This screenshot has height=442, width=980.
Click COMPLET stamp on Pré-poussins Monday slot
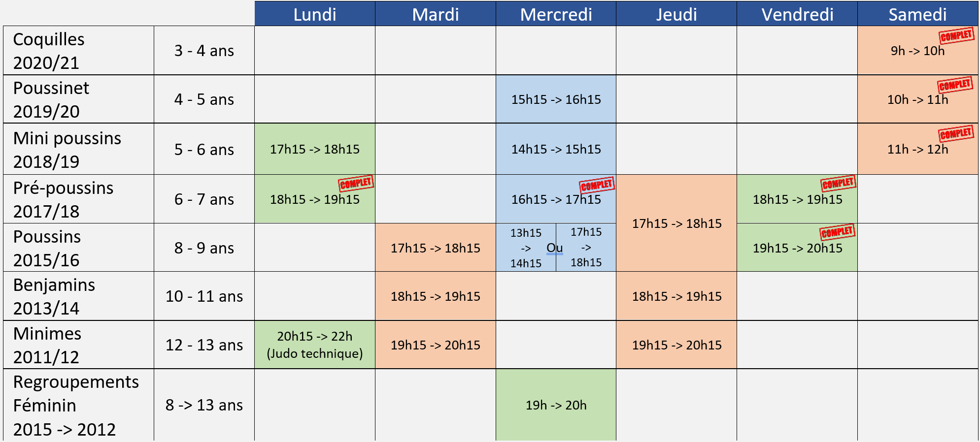[x=356, y=183]
